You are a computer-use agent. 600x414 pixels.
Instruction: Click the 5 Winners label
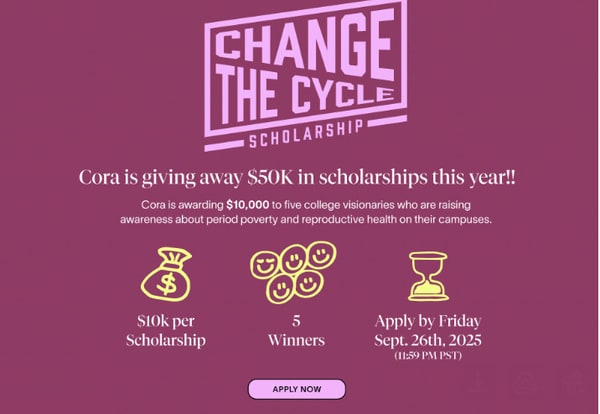point(296,331)
